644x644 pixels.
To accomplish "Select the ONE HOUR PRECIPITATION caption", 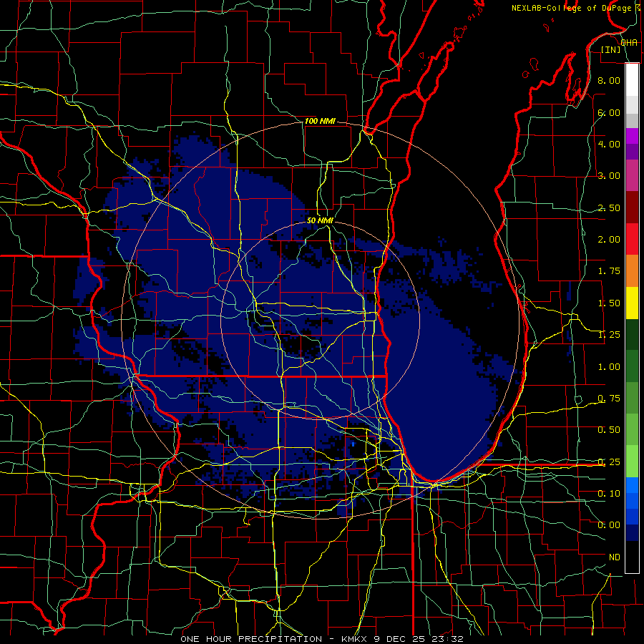I will click(x=251, y=639).
